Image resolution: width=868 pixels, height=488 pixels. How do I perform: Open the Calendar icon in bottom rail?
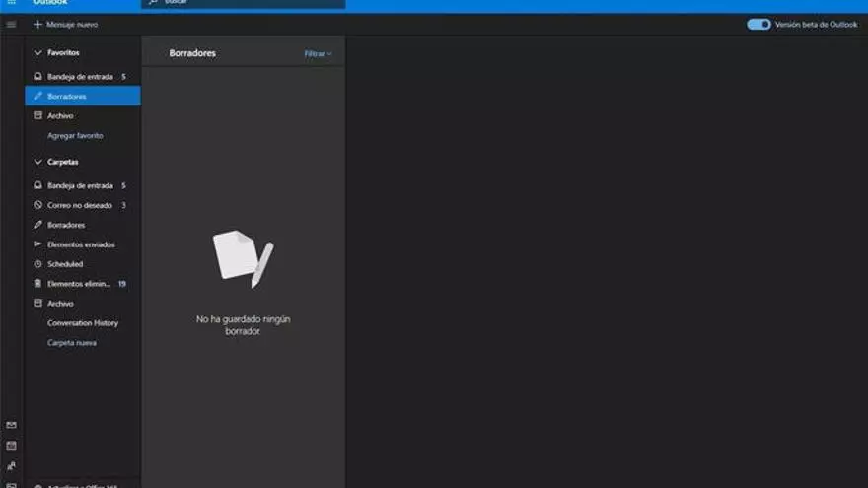(12, 446)
